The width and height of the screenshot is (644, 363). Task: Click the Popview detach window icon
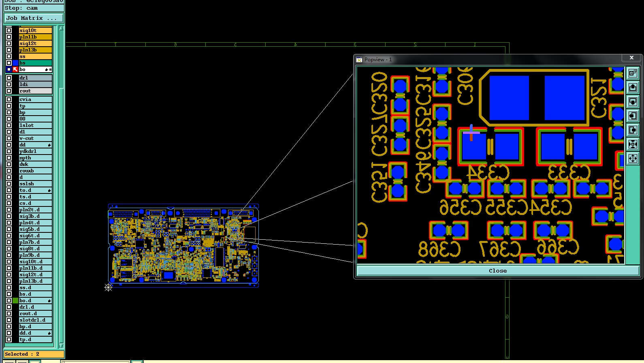coord(633,73)
